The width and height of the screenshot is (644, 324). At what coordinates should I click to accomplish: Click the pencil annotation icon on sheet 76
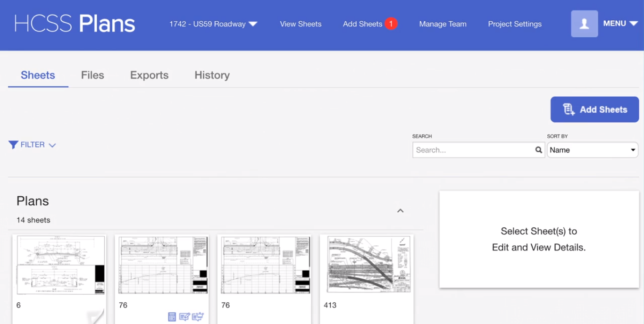(184, 317)
